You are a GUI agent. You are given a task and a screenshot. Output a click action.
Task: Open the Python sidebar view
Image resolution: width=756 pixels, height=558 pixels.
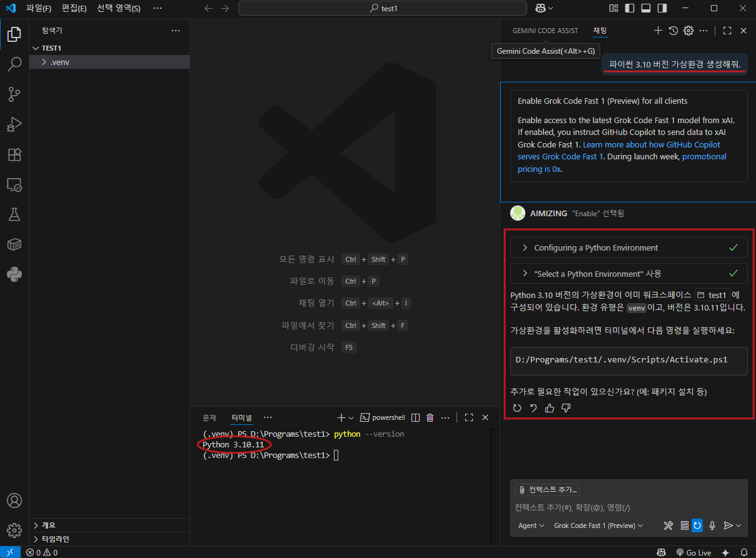tap(14, 274)
